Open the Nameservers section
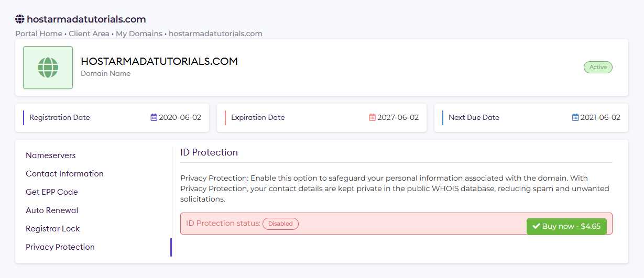Screen dimensions: 644x278 [x=51, y=155]
